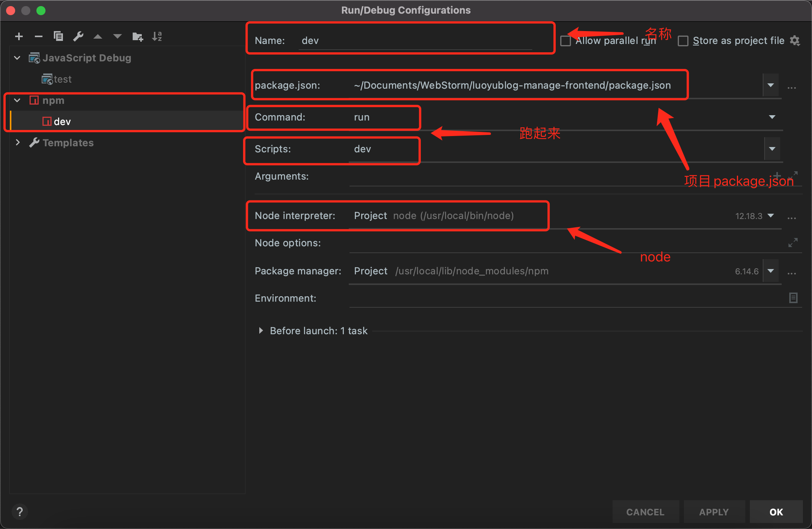Image resolution: width=812 pixels, height=529 pixels.
Task: Click the Environment variables edit icon
Action: click(793, 298)
